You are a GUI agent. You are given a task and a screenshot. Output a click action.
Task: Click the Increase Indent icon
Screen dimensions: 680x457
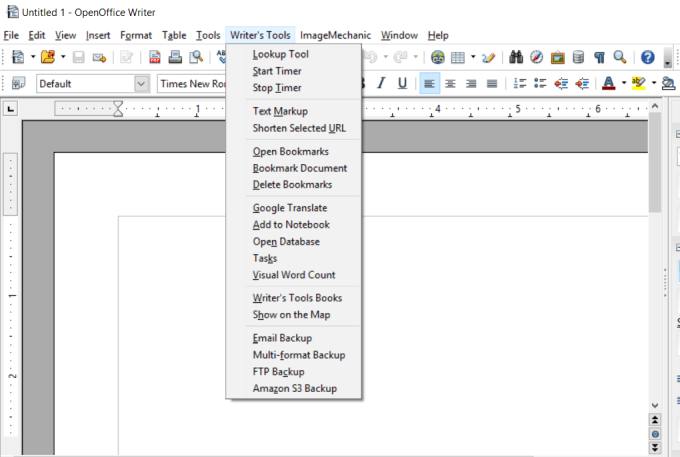pyautogui.click(x=582, y=83)
